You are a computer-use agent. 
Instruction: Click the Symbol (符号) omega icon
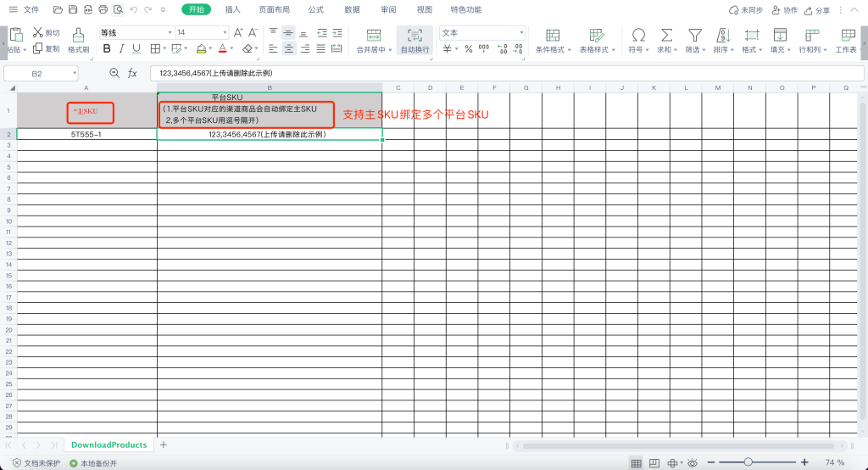638,35
